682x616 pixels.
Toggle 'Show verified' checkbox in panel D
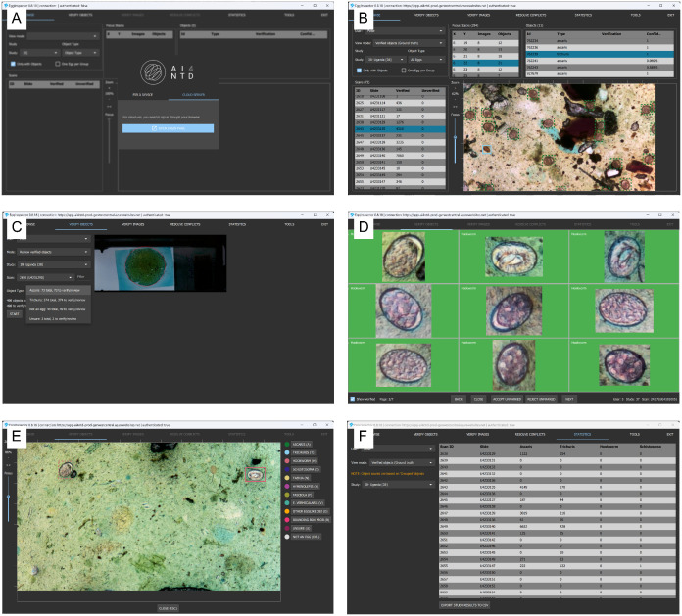353,399
